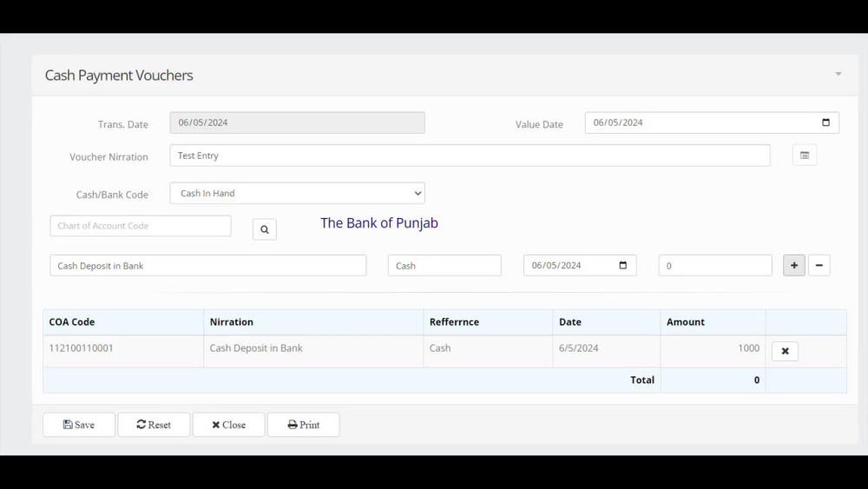The image size is (868, 489).
Task: Focus the Trans. Date field
Action: (x=297, y=122)
